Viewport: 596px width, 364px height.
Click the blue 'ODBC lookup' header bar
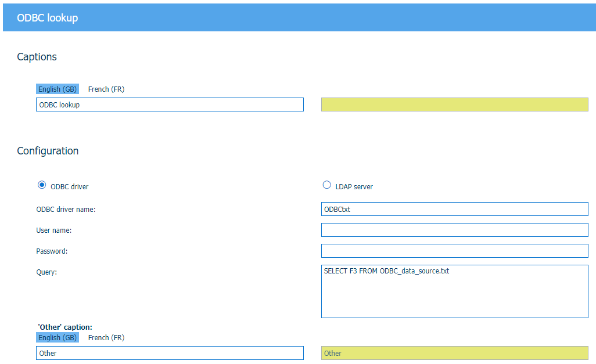[x=298, y=18]
